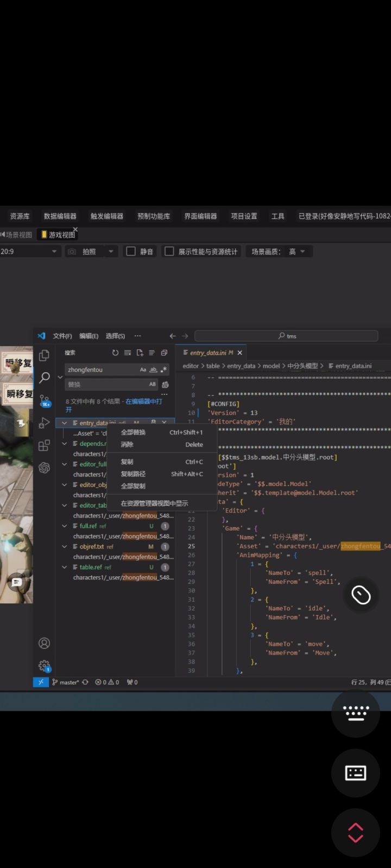Image resolution: width=391 pixels, height=868 pixels.
Task: Click the ChatGPT icon in activity bar
Action: (45, 468)
